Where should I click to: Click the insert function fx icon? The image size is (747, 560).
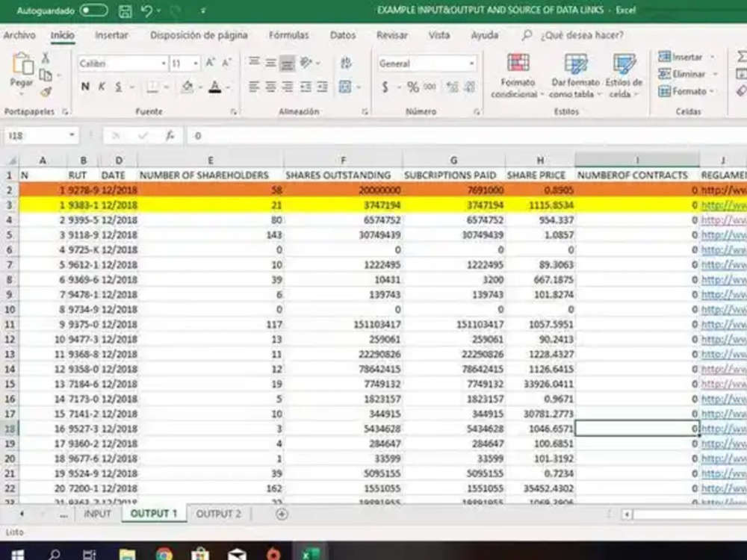point(170,136)
